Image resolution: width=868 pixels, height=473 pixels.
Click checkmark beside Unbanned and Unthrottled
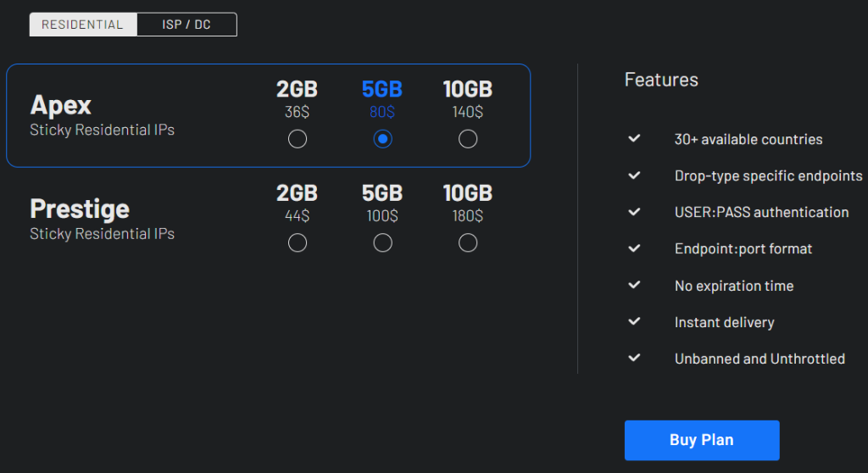point(634,358)
